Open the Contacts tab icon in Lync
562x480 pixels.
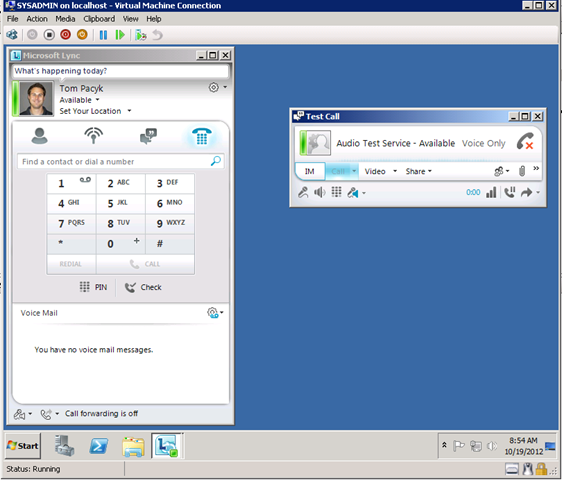(x=39, y=136)
